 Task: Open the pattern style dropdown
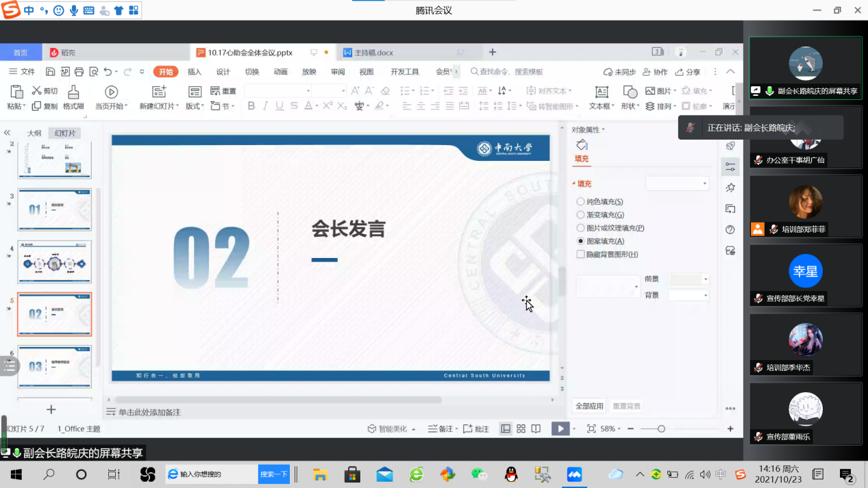click(x=636, y=287)
